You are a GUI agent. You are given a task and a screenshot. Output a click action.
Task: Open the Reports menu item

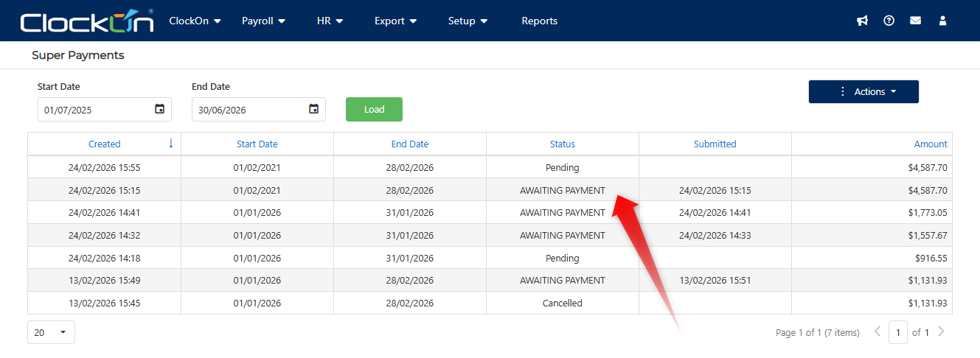539,21
